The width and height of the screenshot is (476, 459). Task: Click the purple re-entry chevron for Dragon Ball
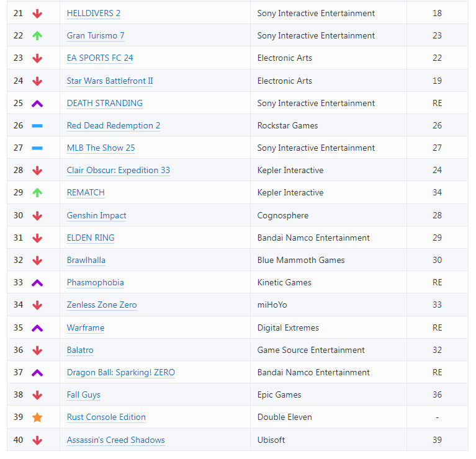(x=37, y=373)
